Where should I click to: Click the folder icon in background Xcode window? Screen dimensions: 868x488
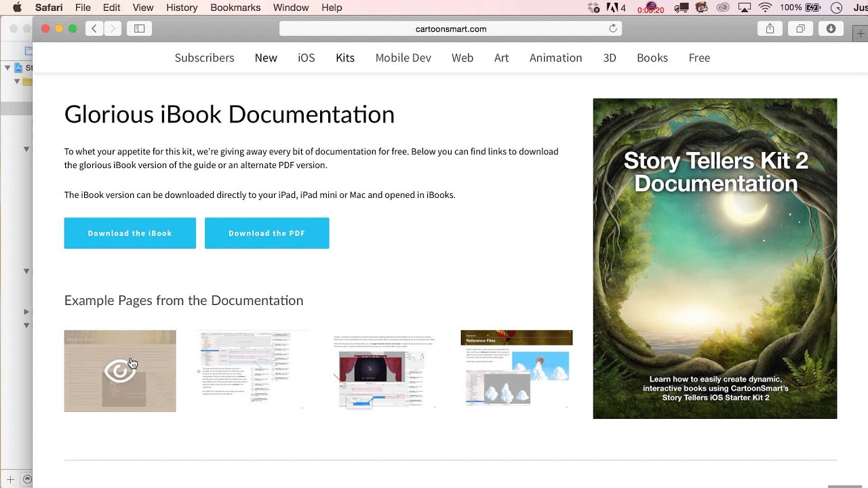coord(28,51)
